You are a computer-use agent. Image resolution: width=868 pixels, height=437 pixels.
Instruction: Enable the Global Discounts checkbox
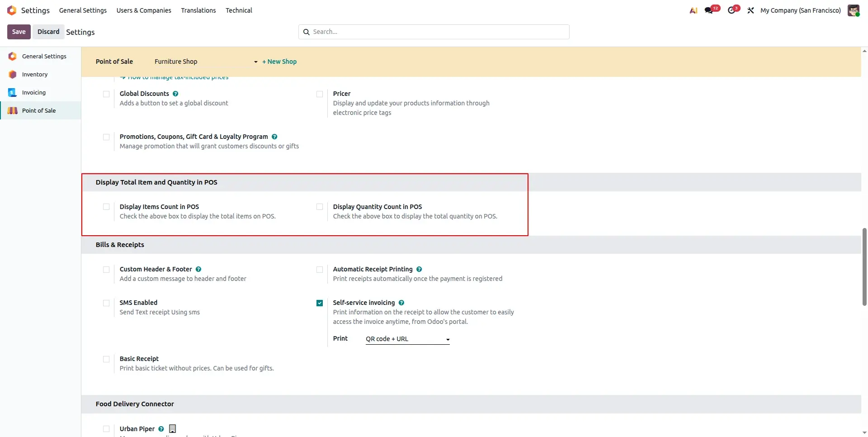click(106, 94)
